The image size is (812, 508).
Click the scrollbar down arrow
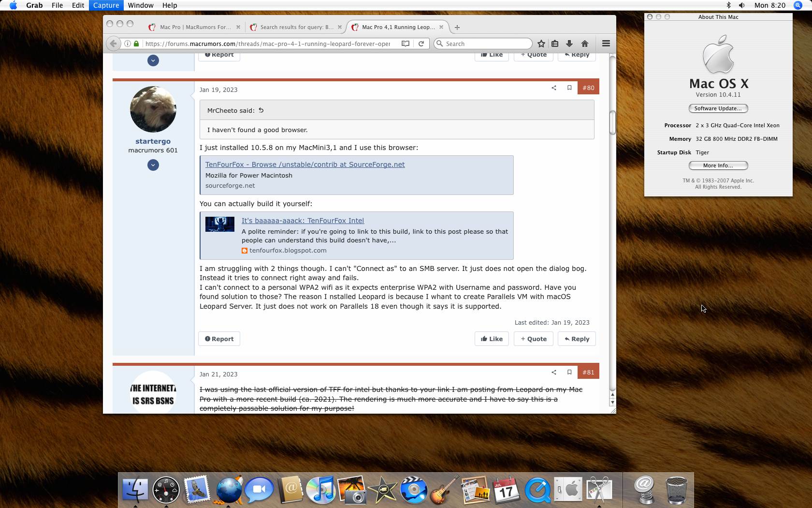612,402
